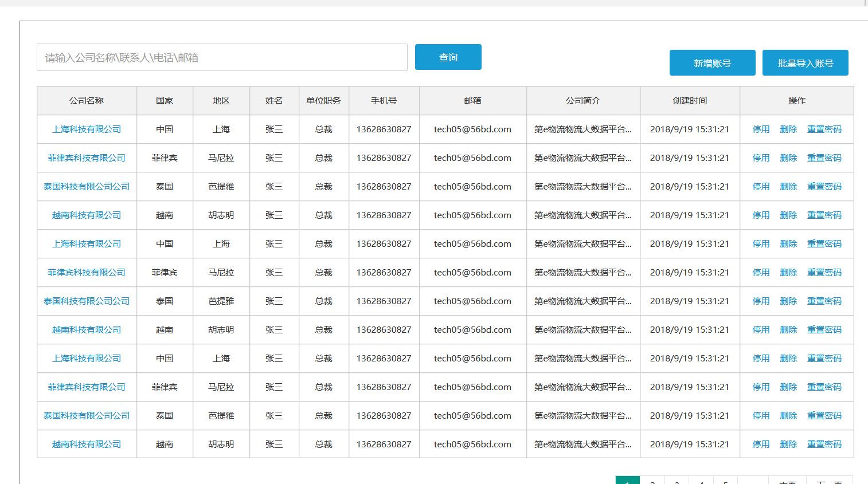
Task: Click 重置密码 in first 泰国科技有限公司公司 row
Action: coord(824,187)
